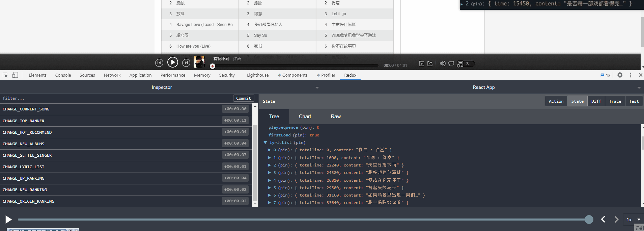Select the CHANGE_LYRIC_LIST action
Image resolution: width=644 pixels, height=231 pixels.
point(126,166)
